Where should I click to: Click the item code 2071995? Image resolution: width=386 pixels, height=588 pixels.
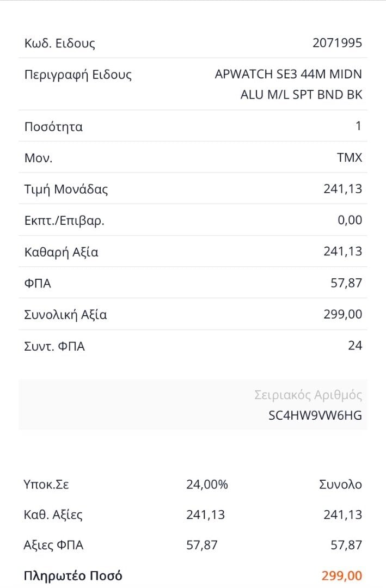(337, 43)
